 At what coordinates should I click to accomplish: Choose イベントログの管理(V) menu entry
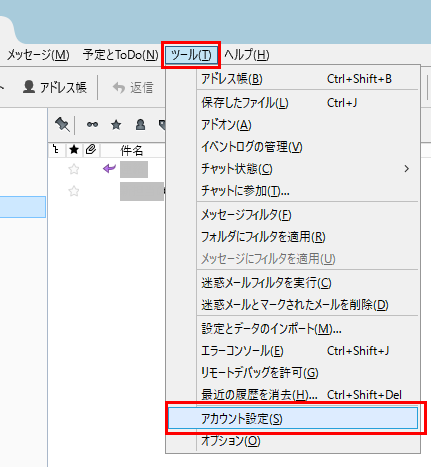pos(292,147)
